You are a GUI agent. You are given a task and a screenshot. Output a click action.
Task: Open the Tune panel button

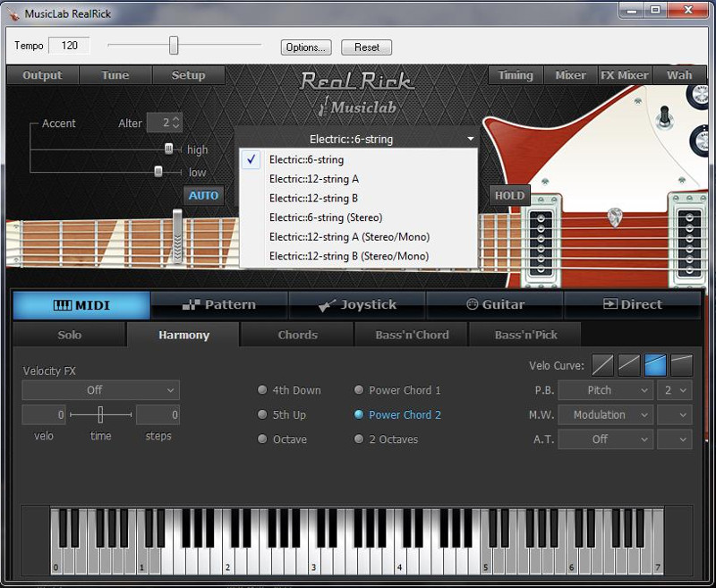click(x=115, y=75)
